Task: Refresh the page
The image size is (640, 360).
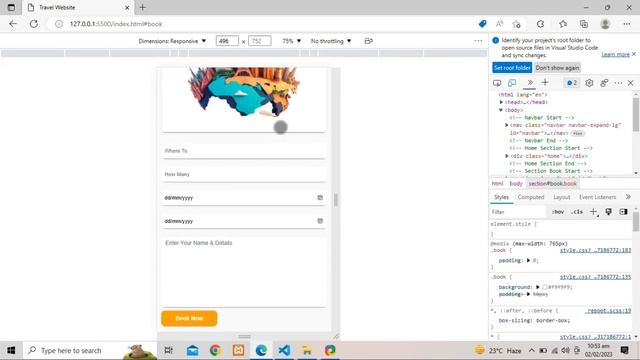Action: tap(33, 24)
